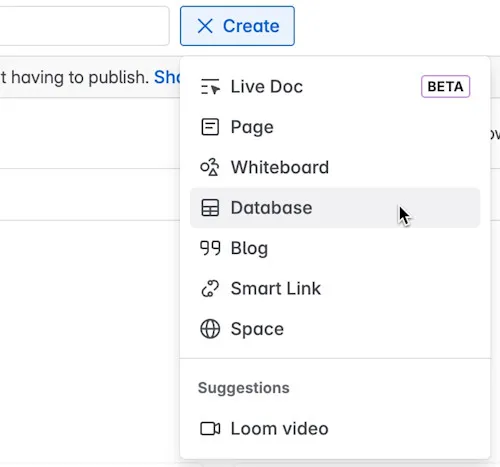500x467 pixels.
Task: Click the BETA badge beside Live Doc
Action: [446, 87]
